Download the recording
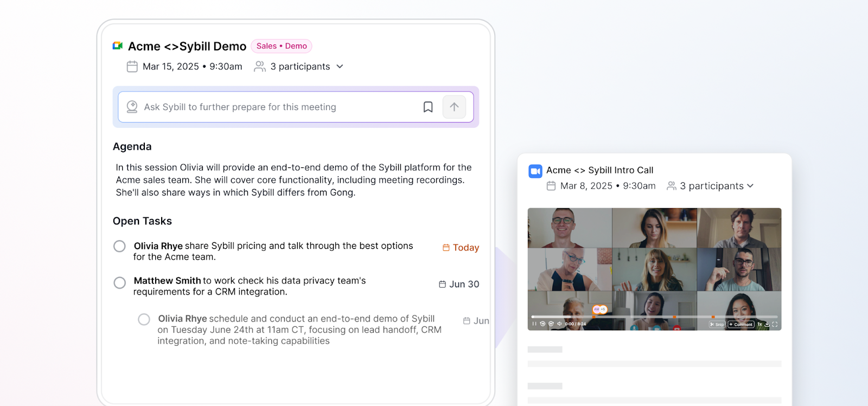Viewport: 868px width, 406px height. (x=767, y=325)
